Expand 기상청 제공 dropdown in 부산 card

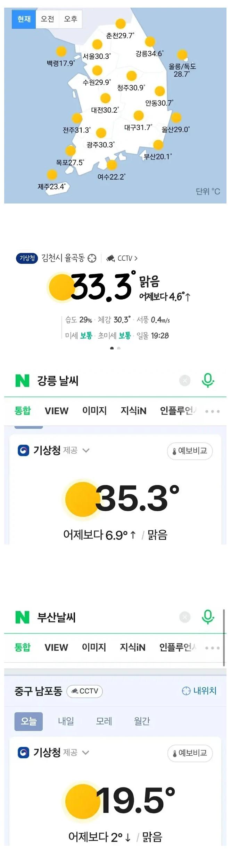[86, 753]
